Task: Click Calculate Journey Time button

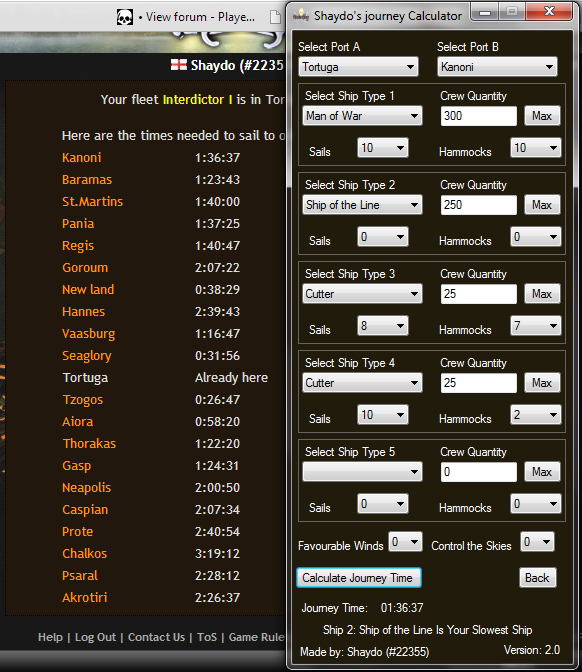Action: [x=359, y=578]
